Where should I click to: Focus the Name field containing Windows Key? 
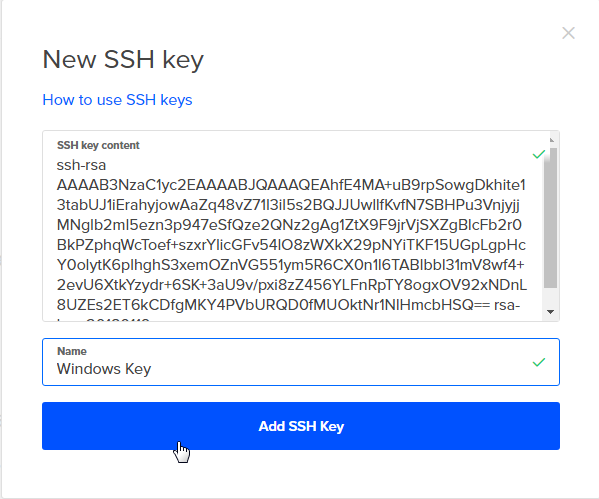[x=301, y=362]
